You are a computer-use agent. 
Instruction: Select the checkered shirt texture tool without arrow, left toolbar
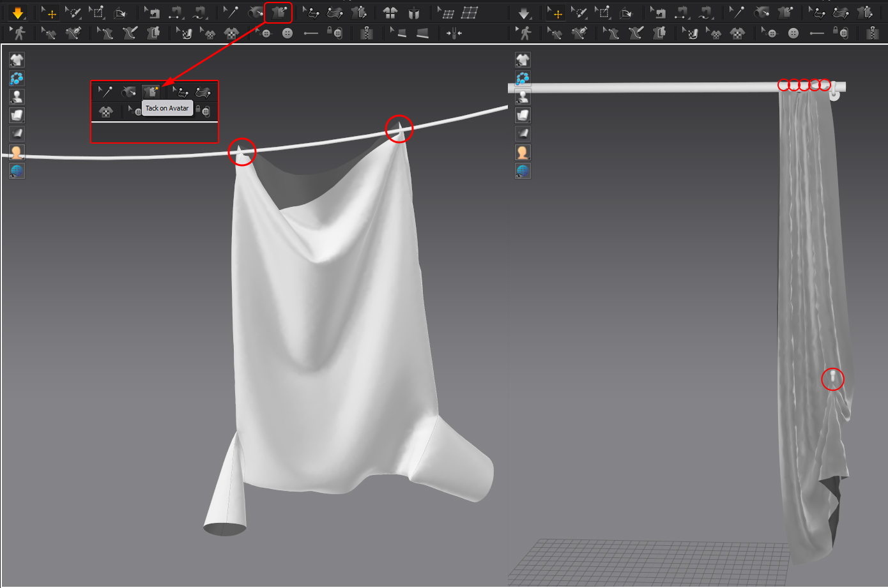pos(231,33)
